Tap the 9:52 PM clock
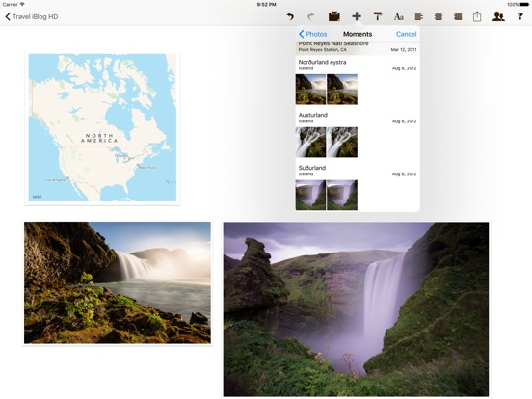 point(266,5)
